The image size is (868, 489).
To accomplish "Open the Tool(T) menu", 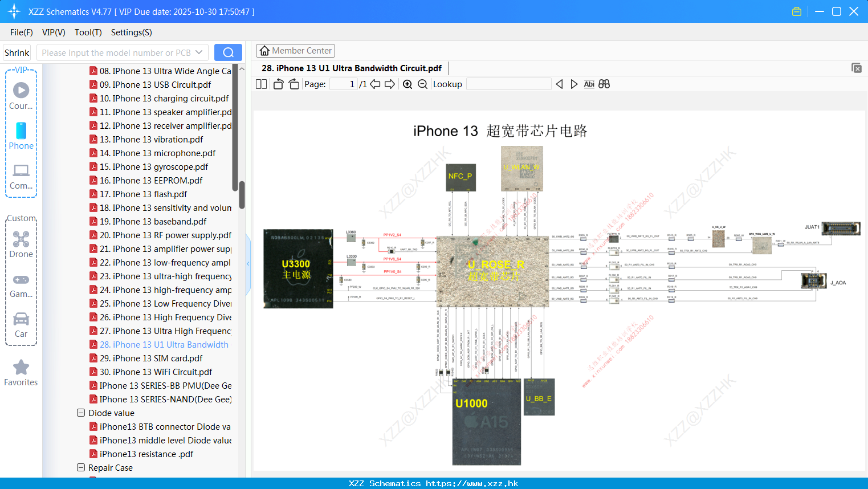I will pos(88,32).
